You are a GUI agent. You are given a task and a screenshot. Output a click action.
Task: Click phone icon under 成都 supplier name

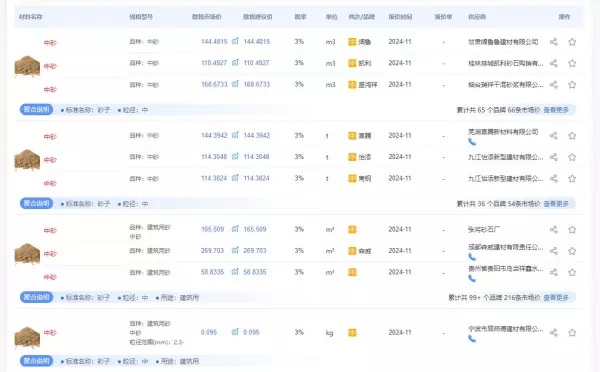[472, 257]
